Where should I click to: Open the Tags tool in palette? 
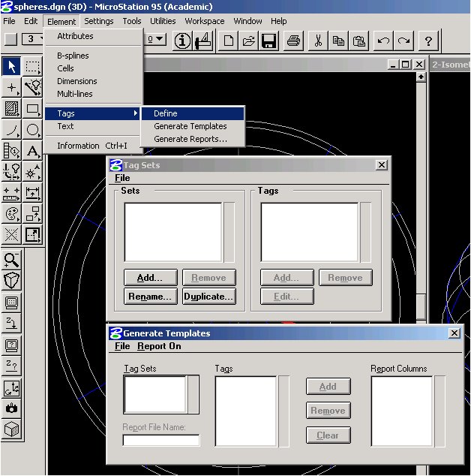click(x=11, y=151)
